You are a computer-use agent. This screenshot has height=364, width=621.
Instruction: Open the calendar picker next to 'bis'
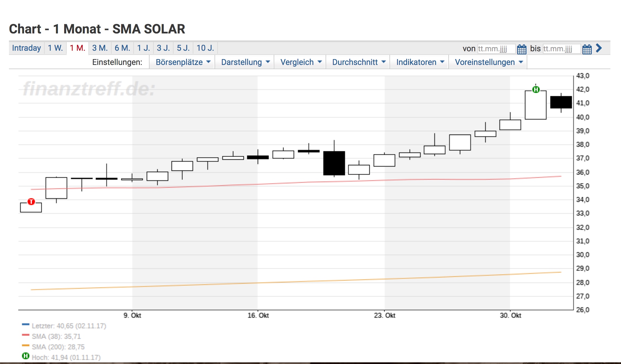(x=587, y=49)
